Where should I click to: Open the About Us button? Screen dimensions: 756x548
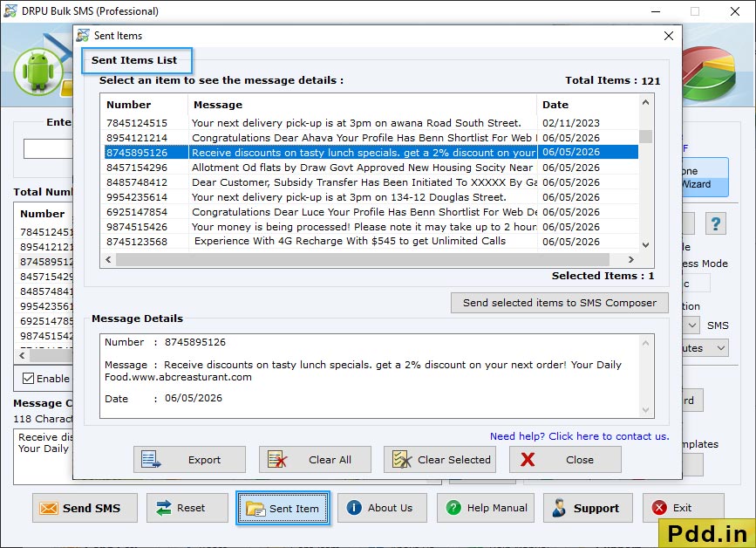382,508
